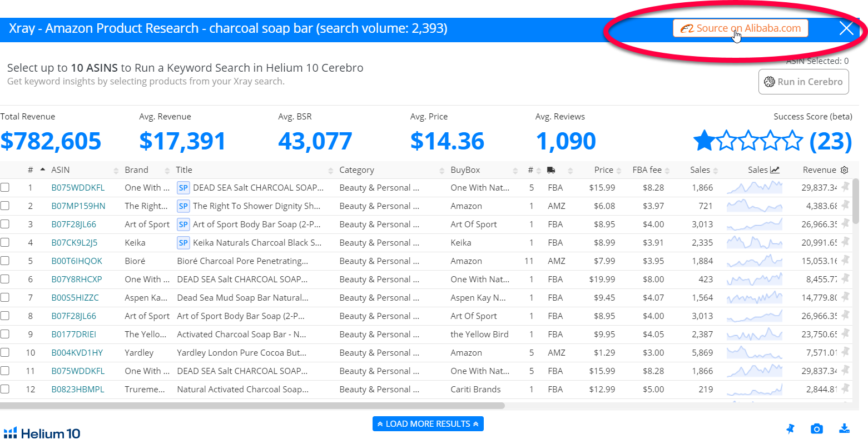868x444 pixels.
Task: Open ASIN link B00T6IHQOK
Action: 77,261
